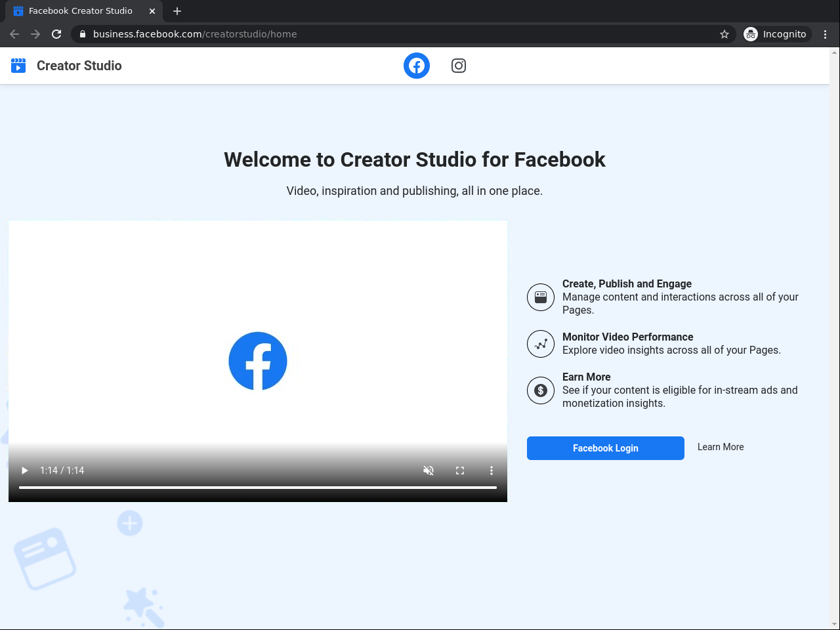The height and width of the screenshot is (630, 840).
Task: Click the video thumbnail Facebook logo
Action: pyautogui.click(x=258, y=361)
